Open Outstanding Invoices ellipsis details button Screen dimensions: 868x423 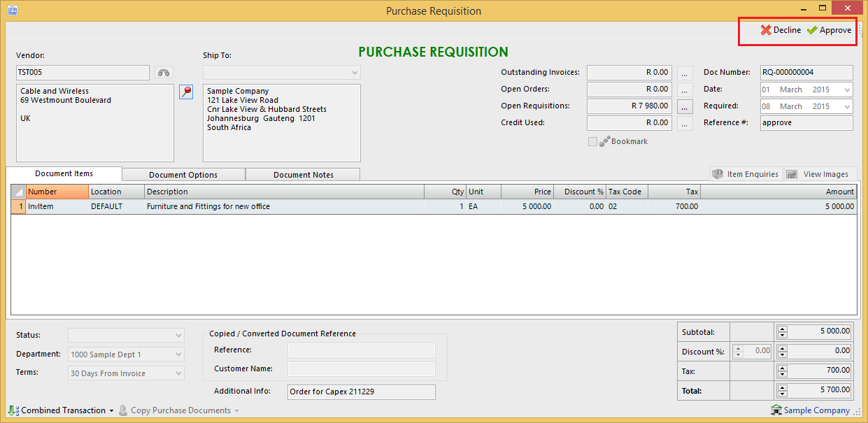click(x=685, y=73)
